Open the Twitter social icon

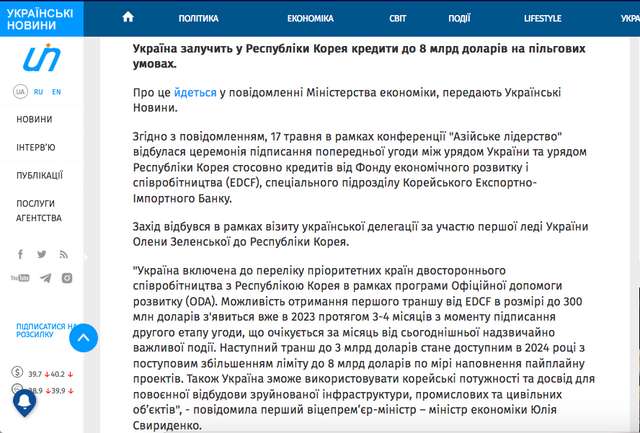[42, 254]
